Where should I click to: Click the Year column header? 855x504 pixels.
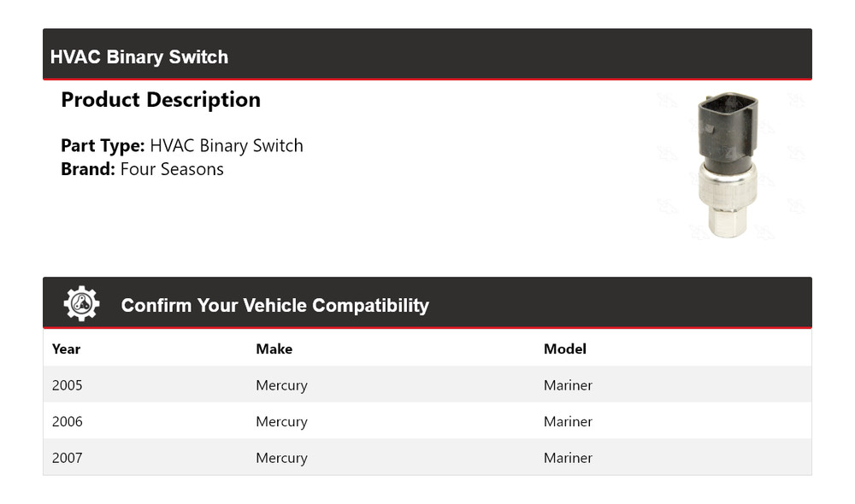[x=66, y=349]
